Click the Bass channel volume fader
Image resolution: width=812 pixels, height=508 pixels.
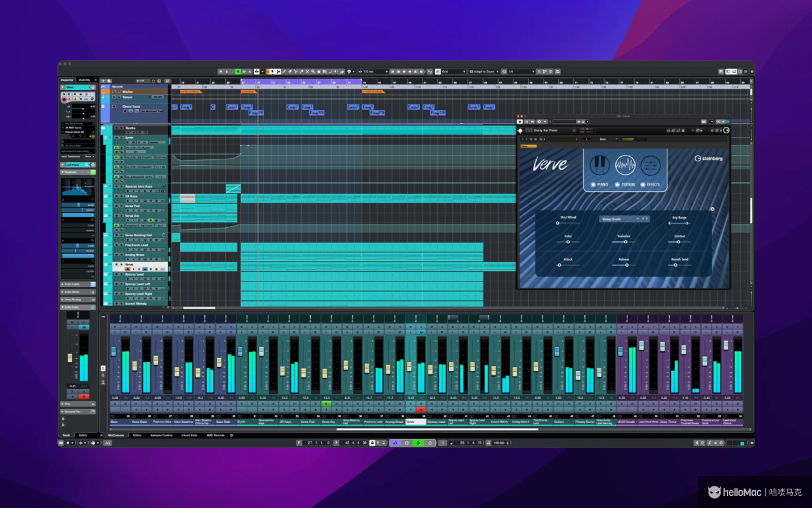pyautogui.click(x=114, y=351)
